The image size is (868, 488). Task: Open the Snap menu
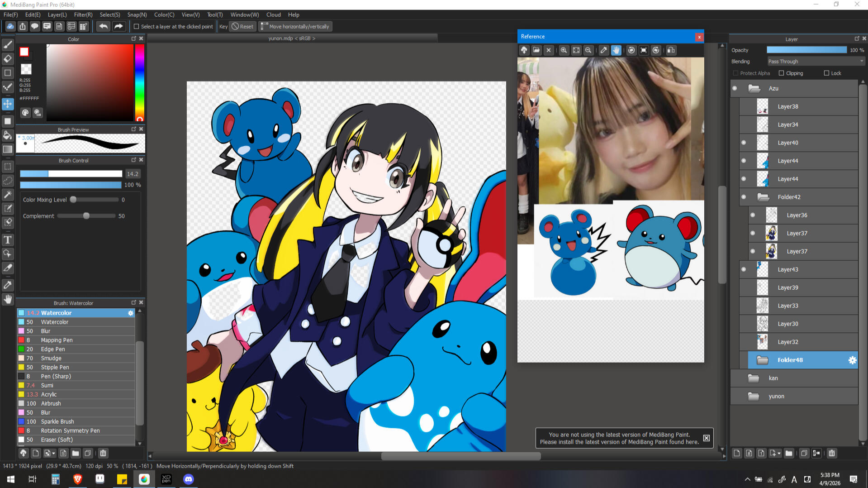137,14
